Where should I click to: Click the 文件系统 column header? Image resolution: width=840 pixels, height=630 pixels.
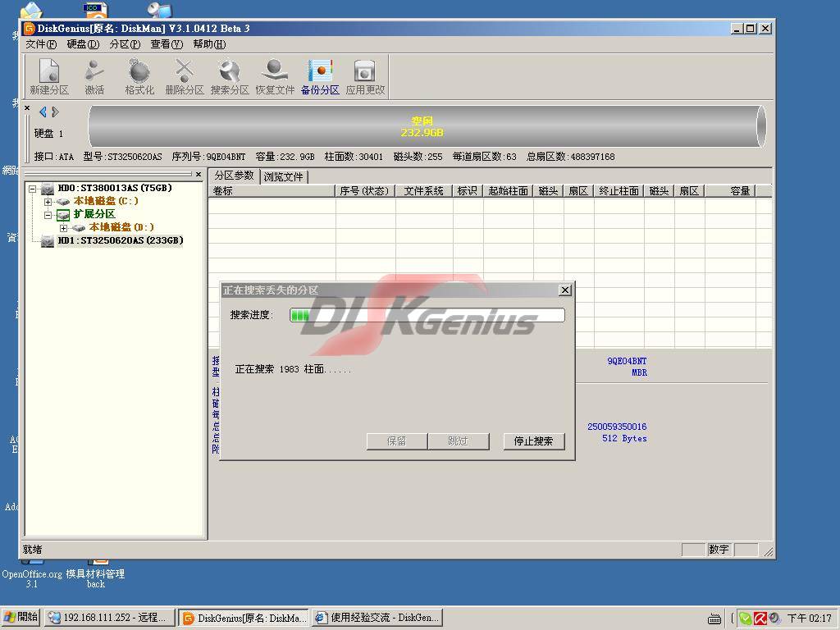point(424,190)
